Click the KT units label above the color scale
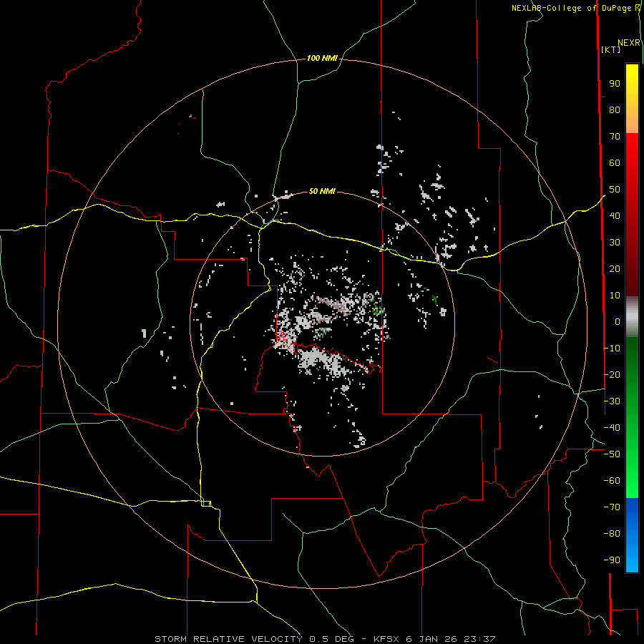The image size is (644, 644). (611, 49)
